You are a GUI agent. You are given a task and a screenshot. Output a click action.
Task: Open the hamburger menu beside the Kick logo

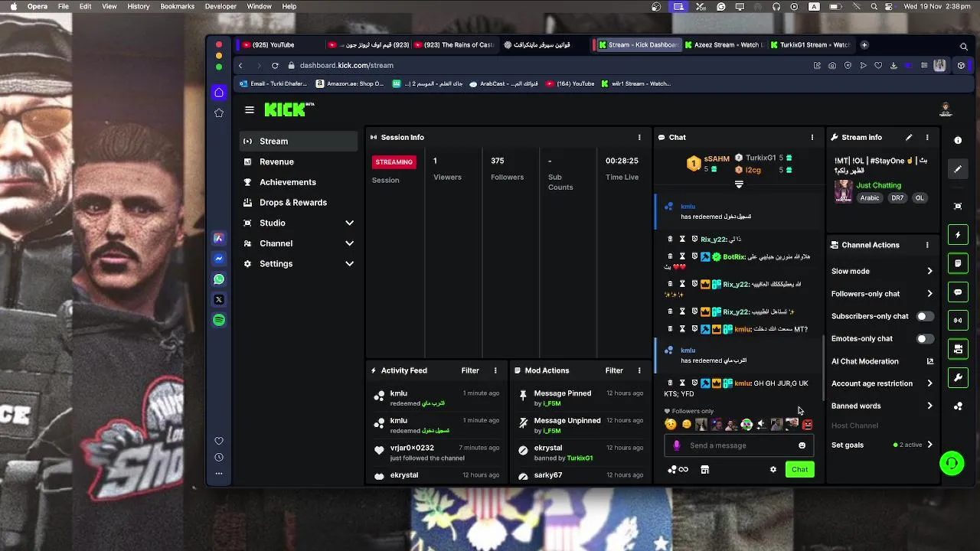(249, 110)
